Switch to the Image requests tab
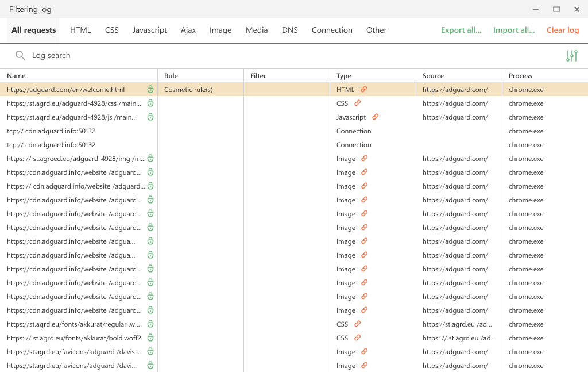Image resolution: width=588 pixels, height=372 pixels. pyautogui.click(x=220, y=30)
